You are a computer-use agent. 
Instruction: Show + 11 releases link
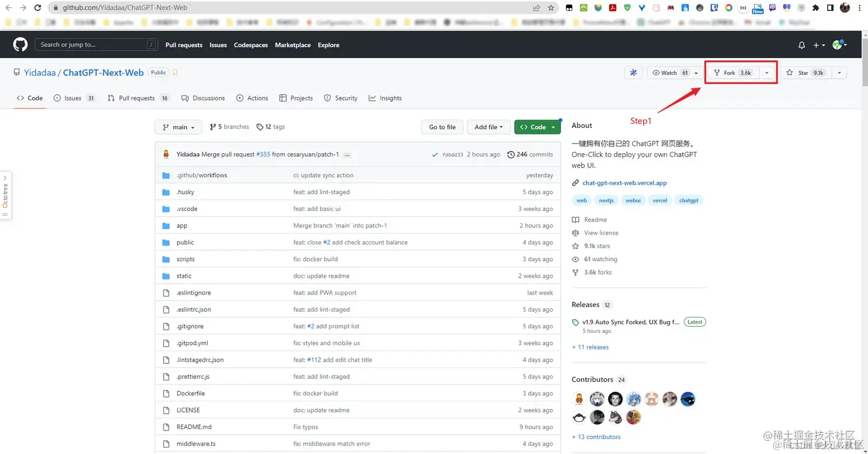pyautogui.click(x=590, y=347)
